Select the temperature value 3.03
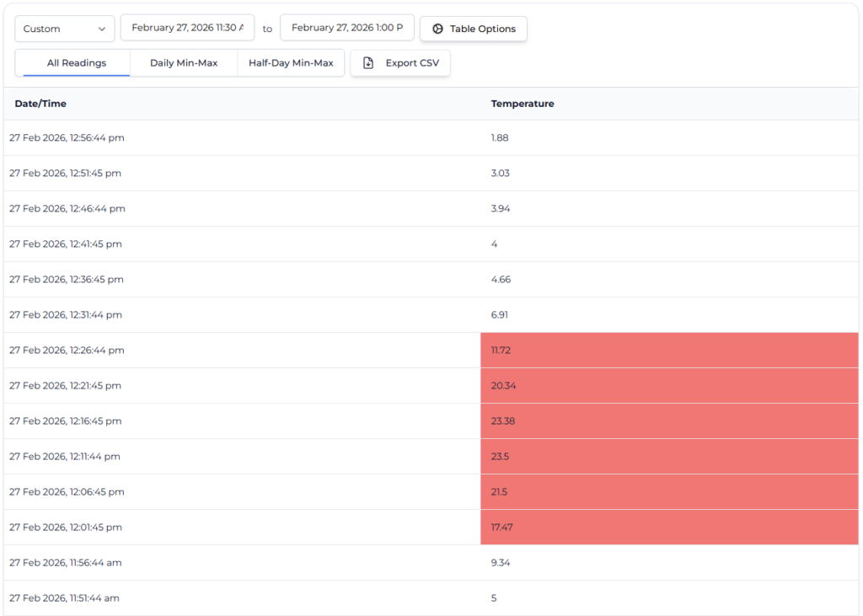Image resolution: width=863 pixels, height=616 pixels. coord(501,173)
